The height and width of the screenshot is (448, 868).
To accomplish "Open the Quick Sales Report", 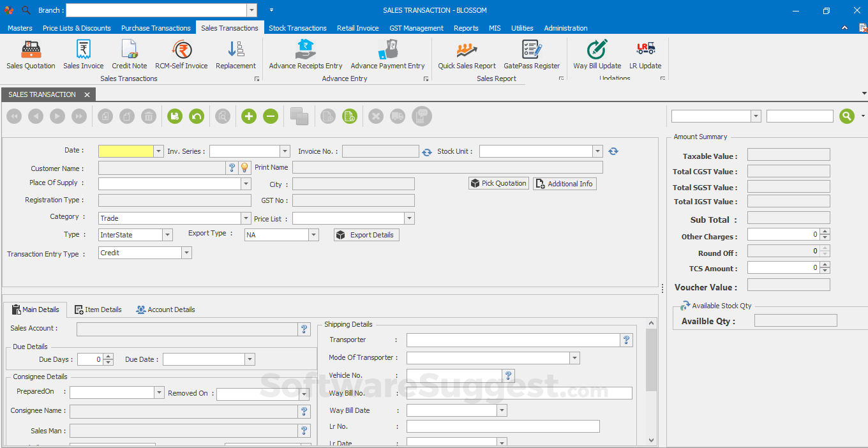I will (467, 54).
